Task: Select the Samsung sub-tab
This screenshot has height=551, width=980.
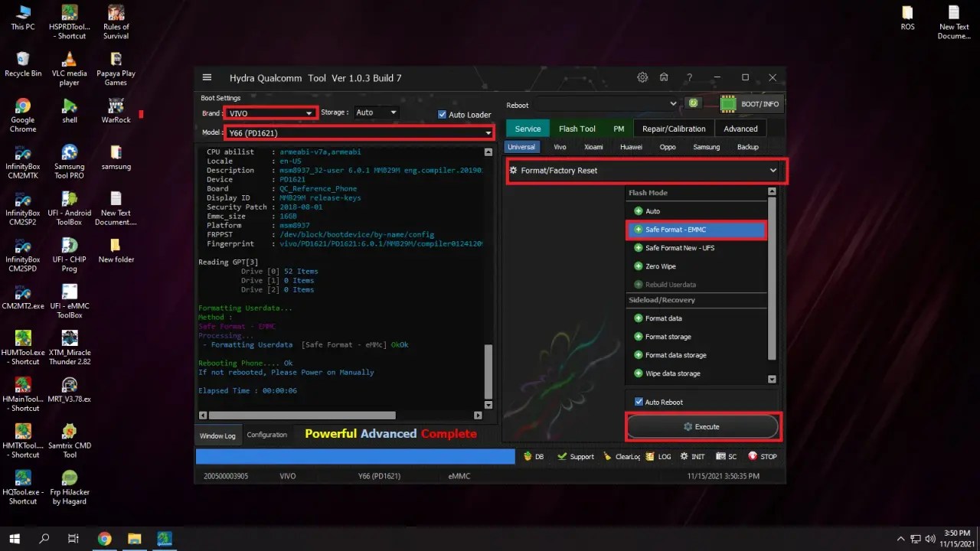Action: 706,147
